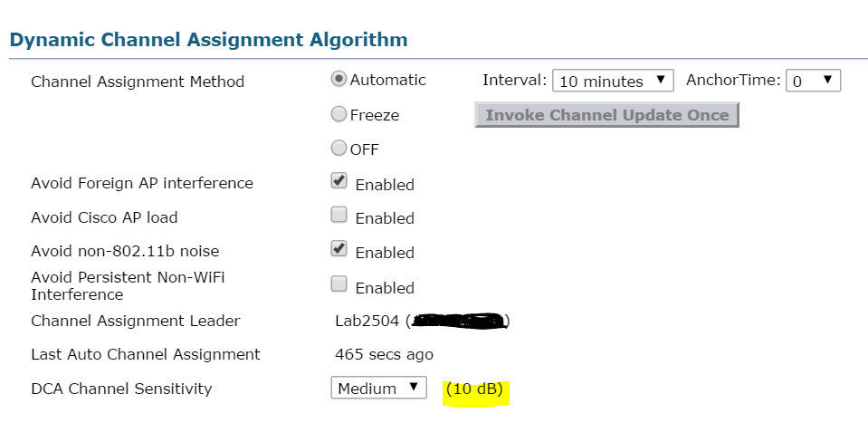This screenshot has height=423, width=868.
Task: Click the Last Auto Channel Assignment label
Action: pyautogui.click(x=146, y=354)
